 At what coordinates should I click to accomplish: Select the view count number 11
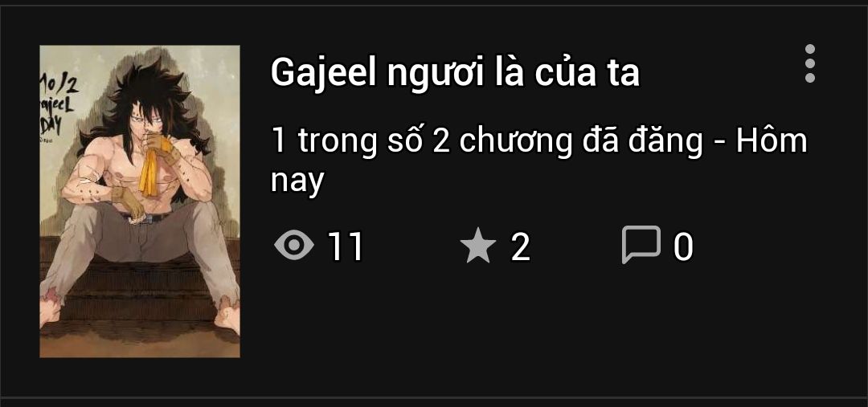[x=346, y=246]
